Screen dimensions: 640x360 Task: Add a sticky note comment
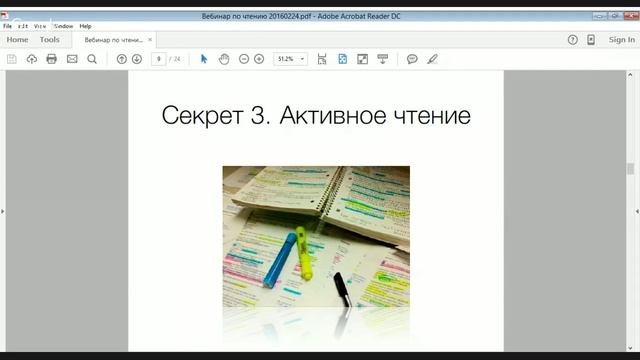(x=412, y=59)
